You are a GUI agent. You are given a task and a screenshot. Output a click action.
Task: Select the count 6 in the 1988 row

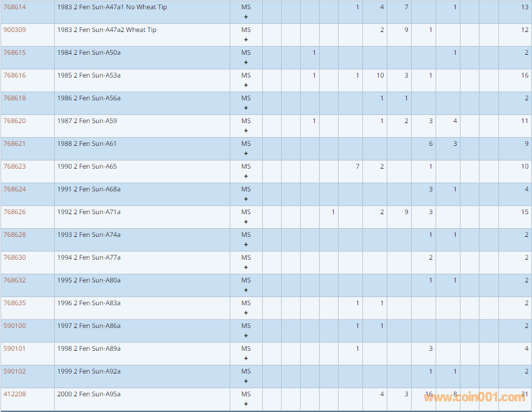click(431, 144)
